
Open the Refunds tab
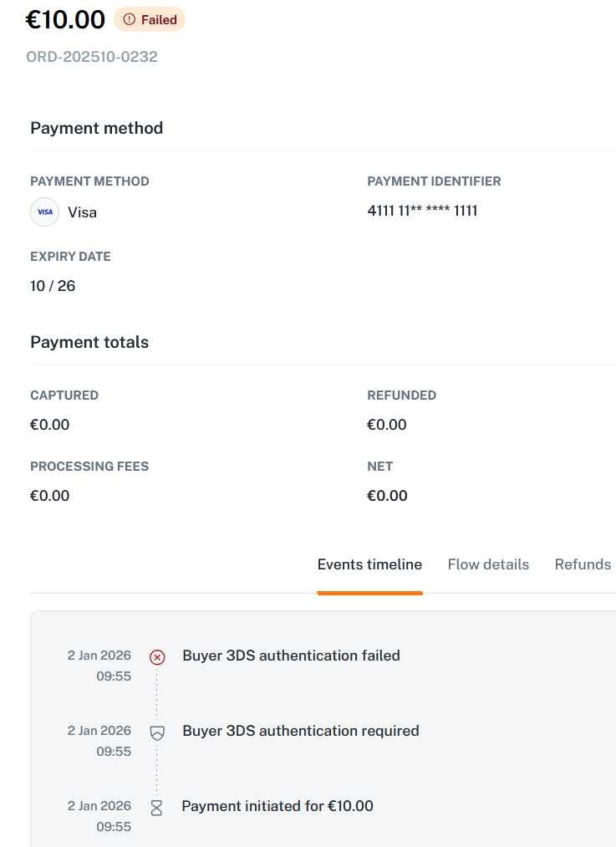click(x=583, y=564)
